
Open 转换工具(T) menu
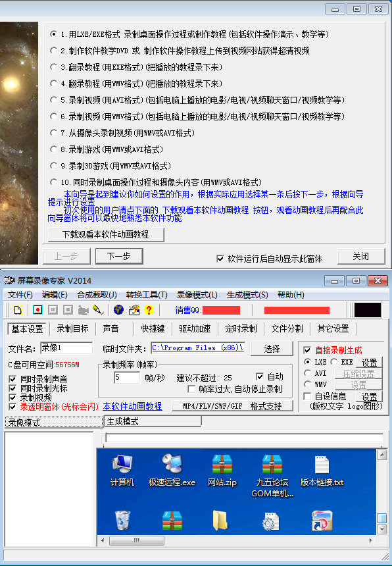(147, 295)
